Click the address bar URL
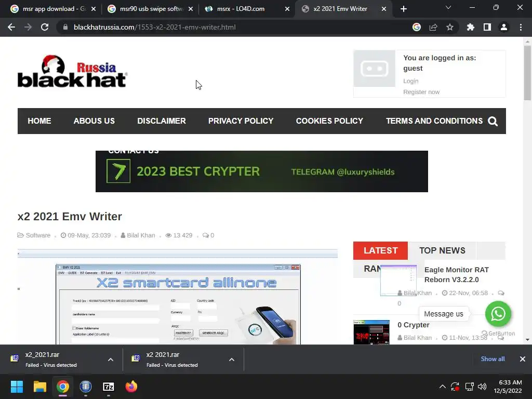The image size is (532, 399). click(x=154, y=27)
